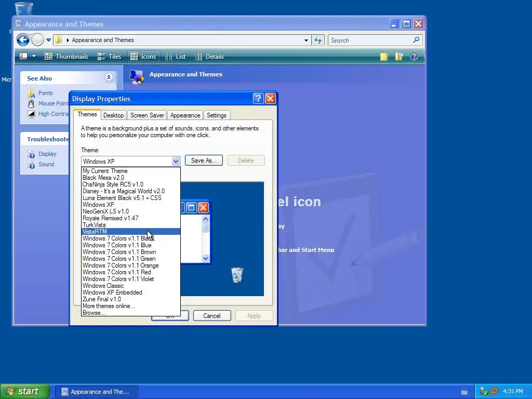The height and width of the screenshot is (399, 532).
Task: Switch to the Settings tab
Action: [x=217, y=115]
